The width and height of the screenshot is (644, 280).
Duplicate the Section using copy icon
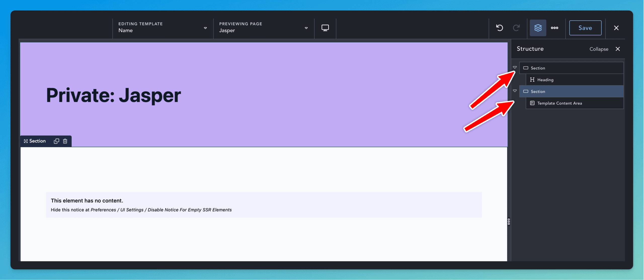[x=56, y=141]
